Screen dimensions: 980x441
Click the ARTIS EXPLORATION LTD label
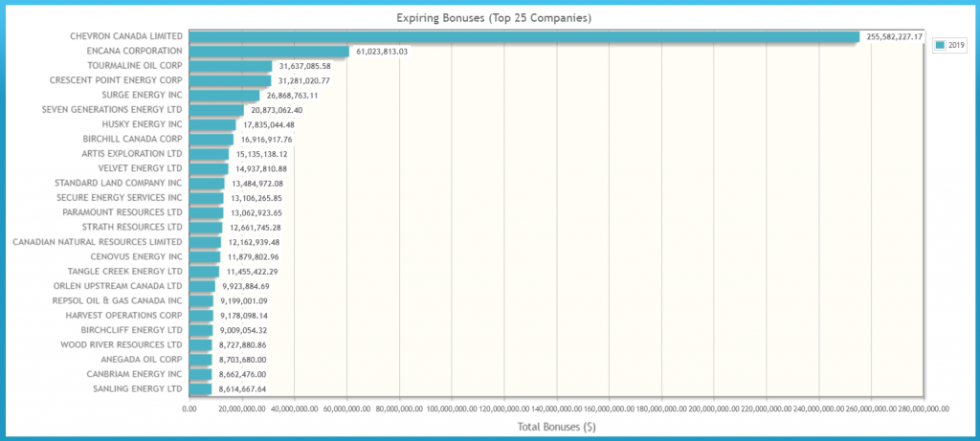(132, 154)
